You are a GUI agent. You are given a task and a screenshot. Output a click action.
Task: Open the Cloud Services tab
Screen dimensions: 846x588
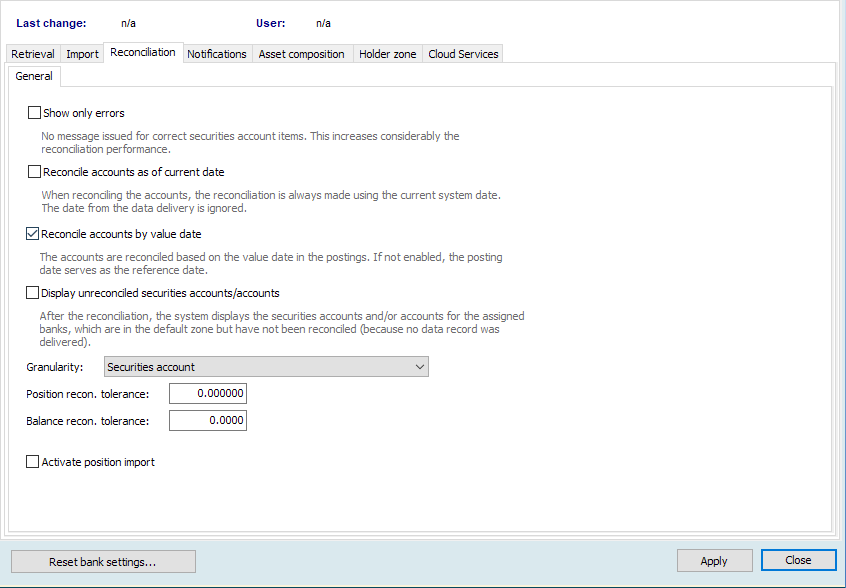coord(463,54)
